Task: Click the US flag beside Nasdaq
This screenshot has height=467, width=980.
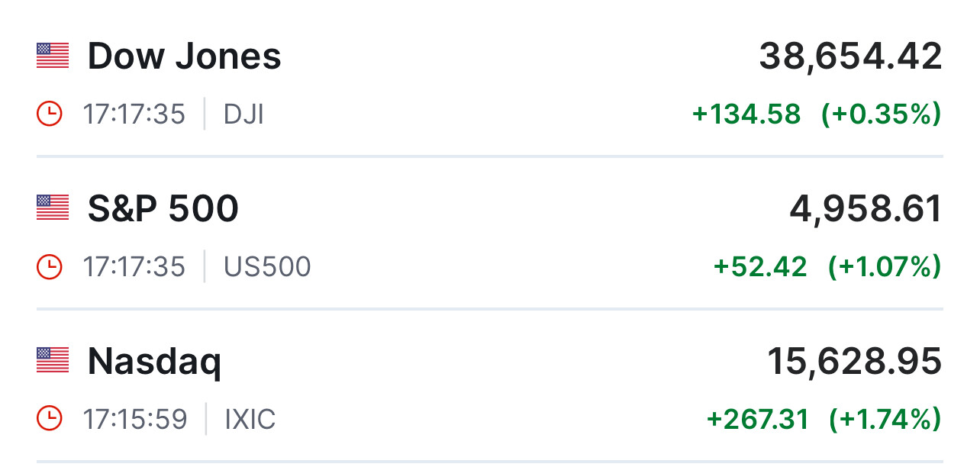Action: coord(53,360)
